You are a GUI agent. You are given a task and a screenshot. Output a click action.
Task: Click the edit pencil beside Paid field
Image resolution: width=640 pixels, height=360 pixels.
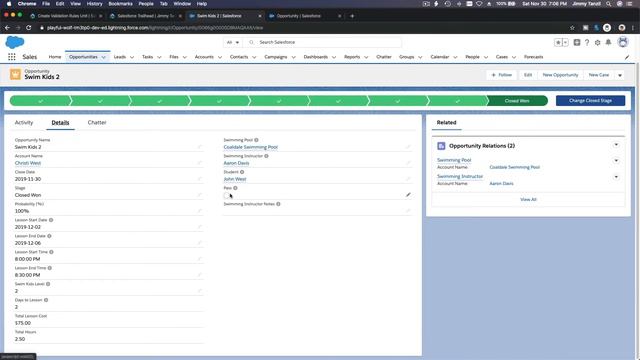[408, 195]
